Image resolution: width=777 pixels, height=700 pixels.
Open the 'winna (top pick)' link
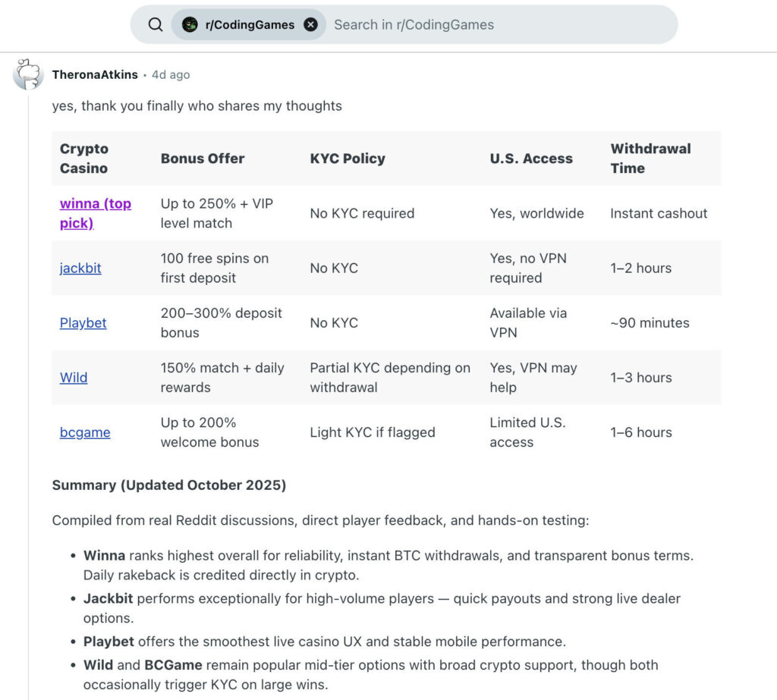(95, 213)
